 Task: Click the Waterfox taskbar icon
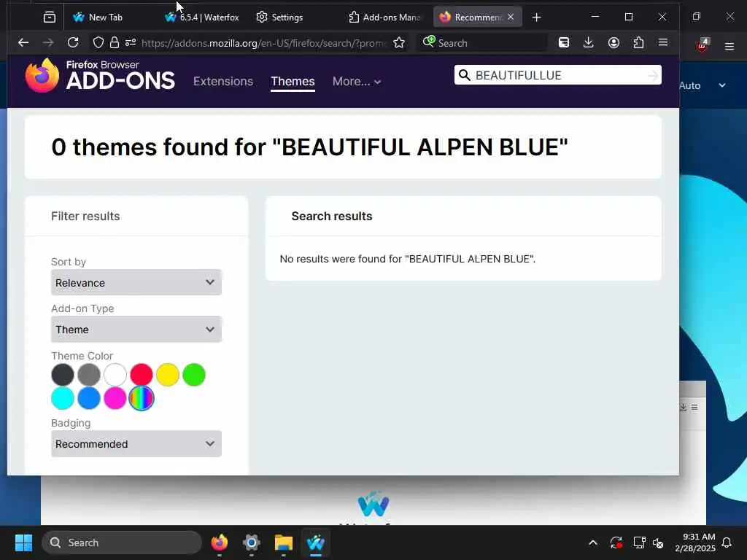(315, 542)
